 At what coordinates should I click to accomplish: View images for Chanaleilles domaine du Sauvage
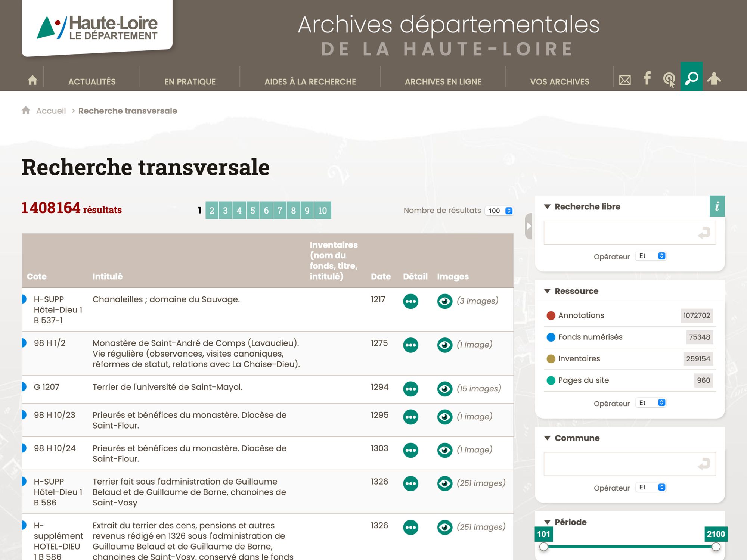444,301
